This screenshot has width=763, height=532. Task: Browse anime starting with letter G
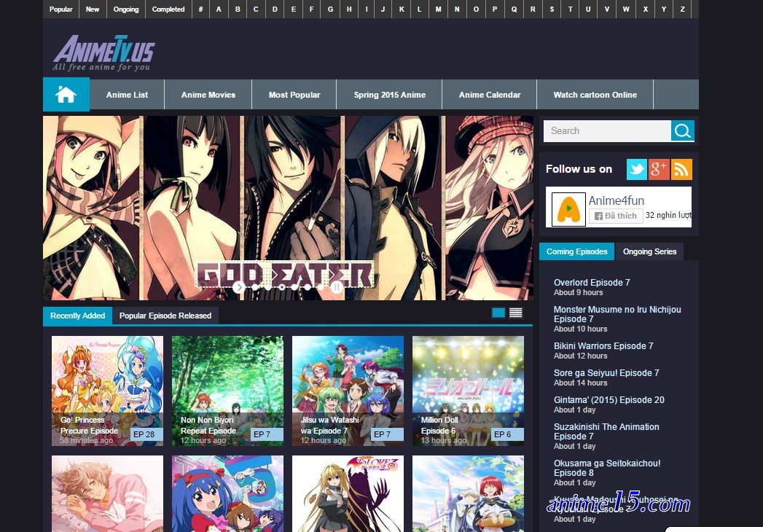pyautogui.click(x=330, y=9)
